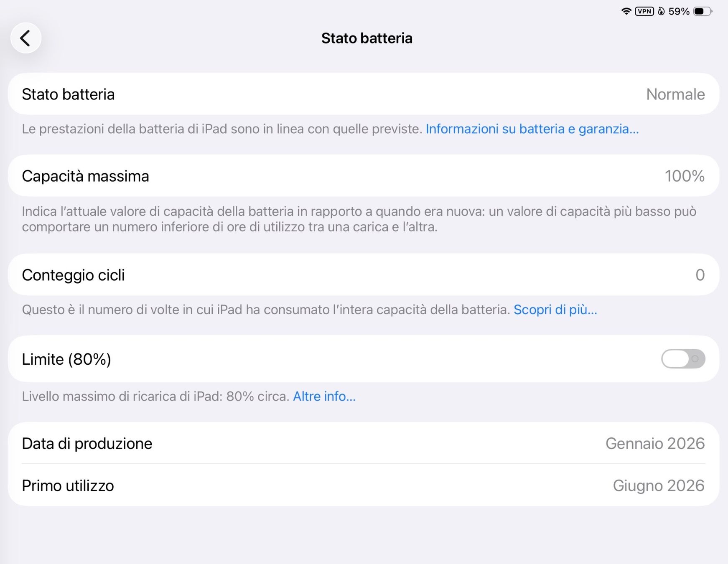Open the Scopri di più link
Screen dimensions: 728x564
555,310
